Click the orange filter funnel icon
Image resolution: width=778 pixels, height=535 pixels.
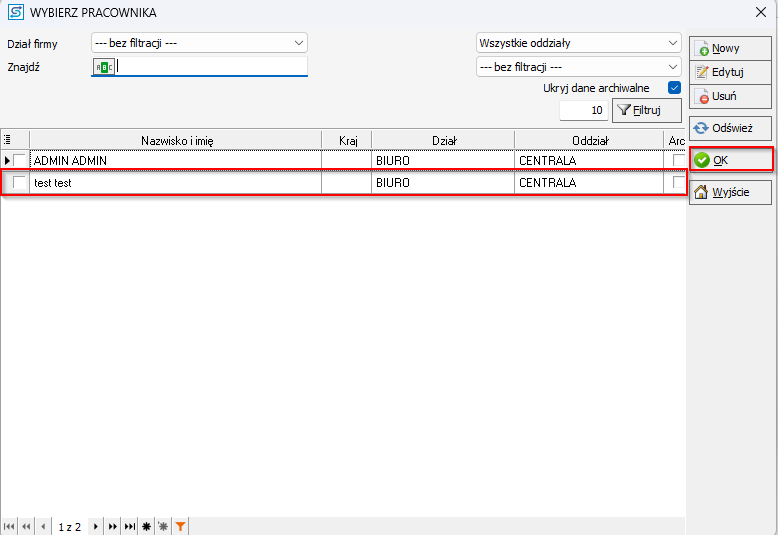pos(180,526)
